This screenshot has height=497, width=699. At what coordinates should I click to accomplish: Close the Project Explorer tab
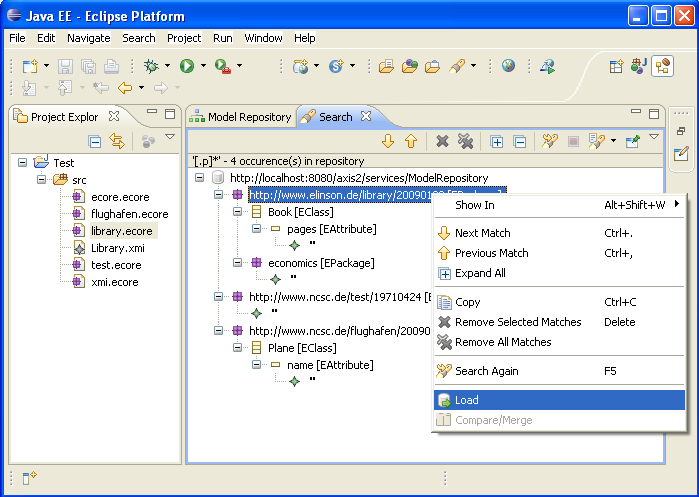(x=114, y=116)
